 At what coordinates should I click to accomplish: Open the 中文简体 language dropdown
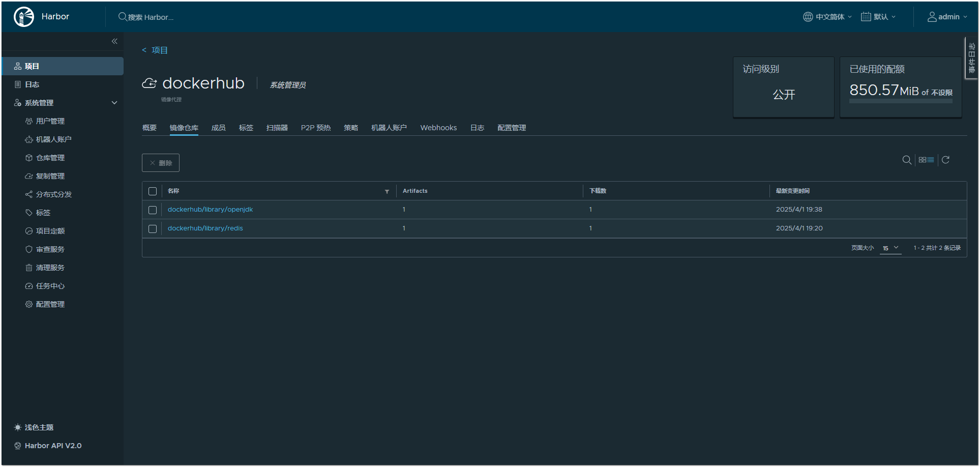click(x=827, y=17)
